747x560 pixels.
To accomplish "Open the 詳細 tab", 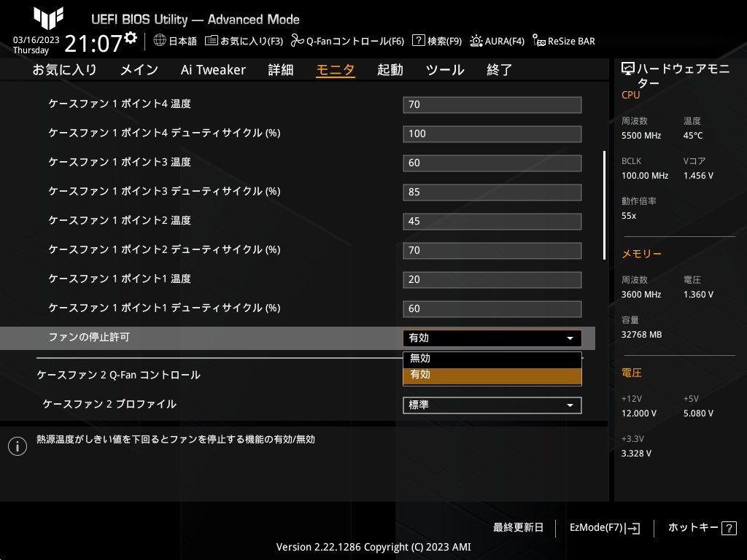I will [281, 70].
